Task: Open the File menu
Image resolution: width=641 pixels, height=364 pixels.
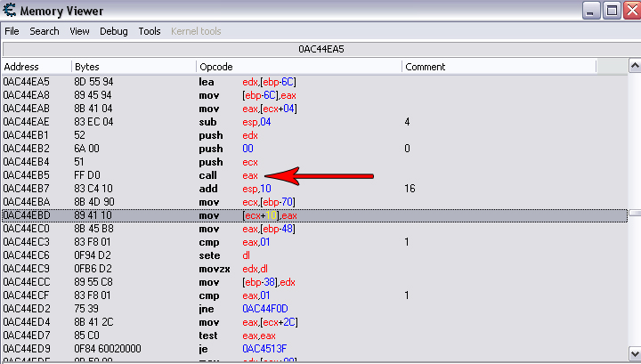Action: point(12,31)
